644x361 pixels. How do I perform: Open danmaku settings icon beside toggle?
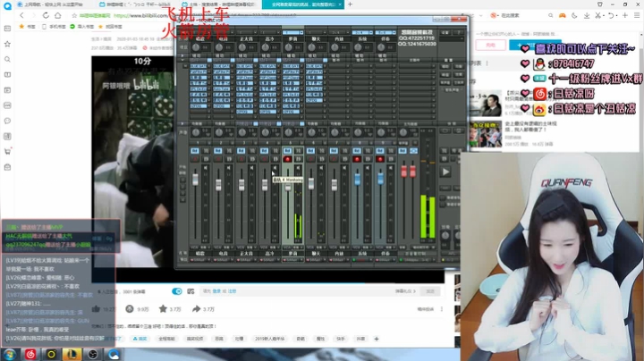[191, 291]
